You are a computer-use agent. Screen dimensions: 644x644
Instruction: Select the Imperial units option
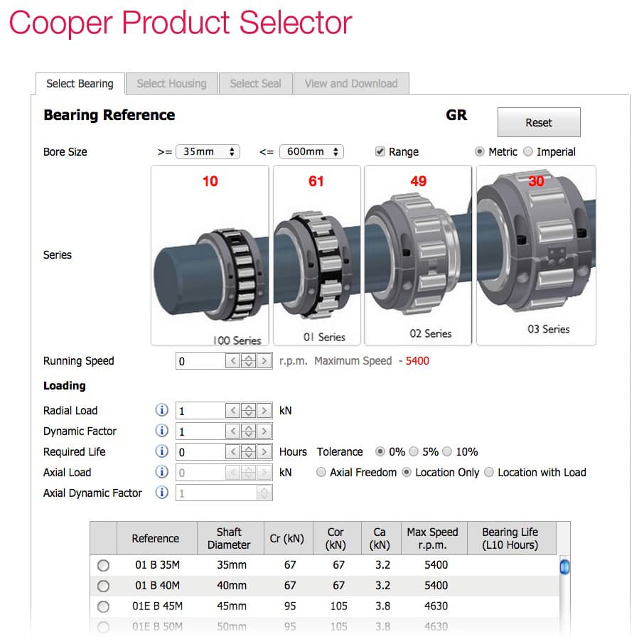527,151
